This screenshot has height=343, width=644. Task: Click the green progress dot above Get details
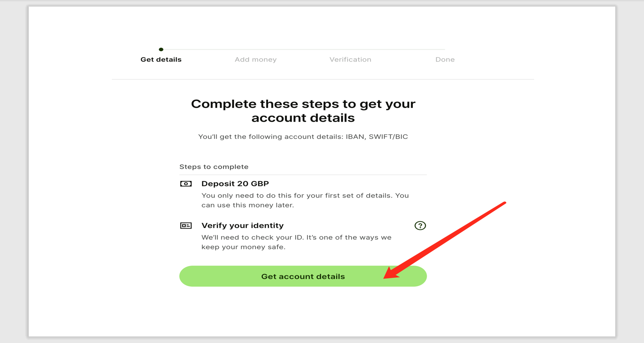tap(161, 50)
